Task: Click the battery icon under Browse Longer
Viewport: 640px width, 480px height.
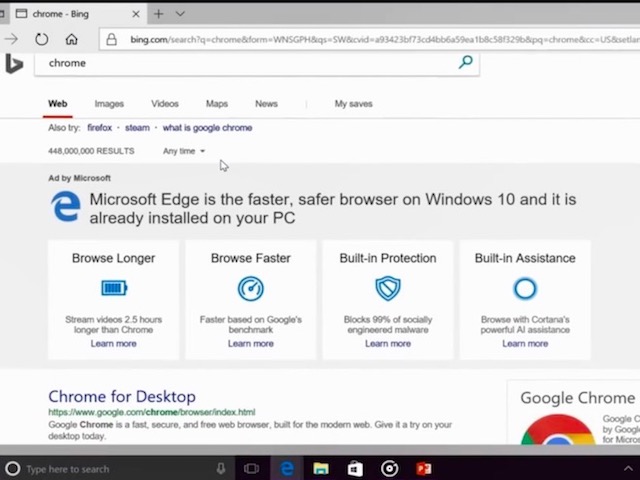Action: (114, 288)
